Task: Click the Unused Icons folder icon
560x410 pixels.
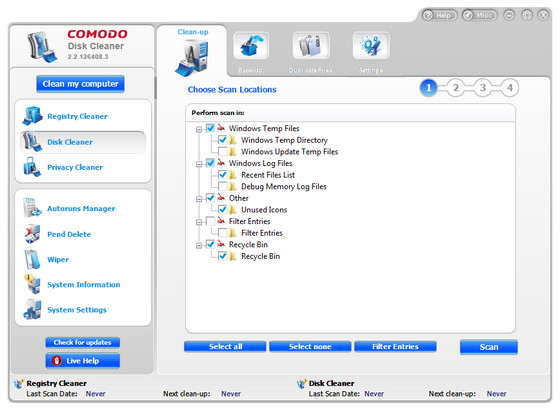Action: tap(232, 209)
